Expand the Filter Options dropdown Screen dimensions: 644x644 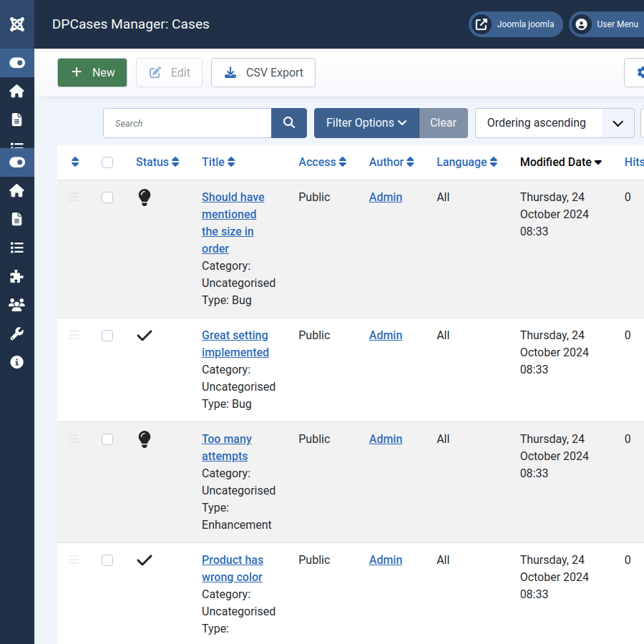(366, 123)
